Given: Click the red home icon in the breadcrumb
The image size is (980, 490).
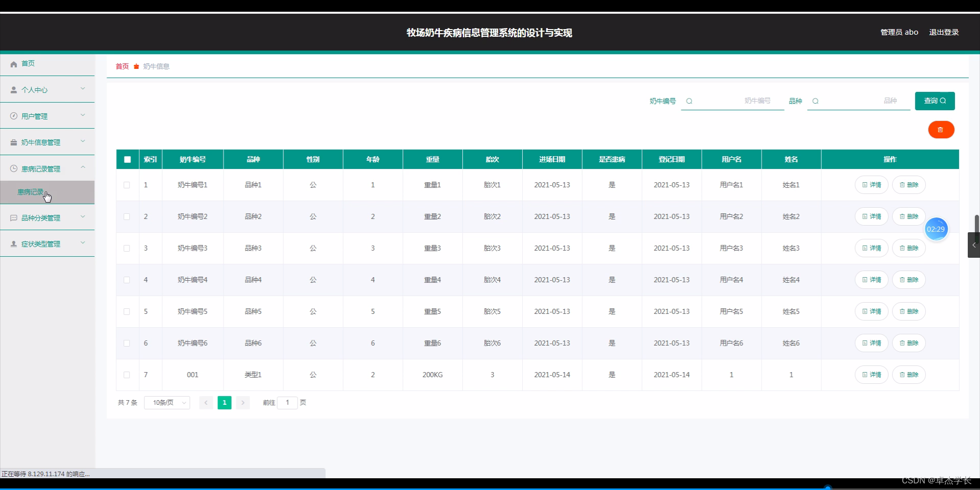Looking at the screenshot, I should pos(136,66).
